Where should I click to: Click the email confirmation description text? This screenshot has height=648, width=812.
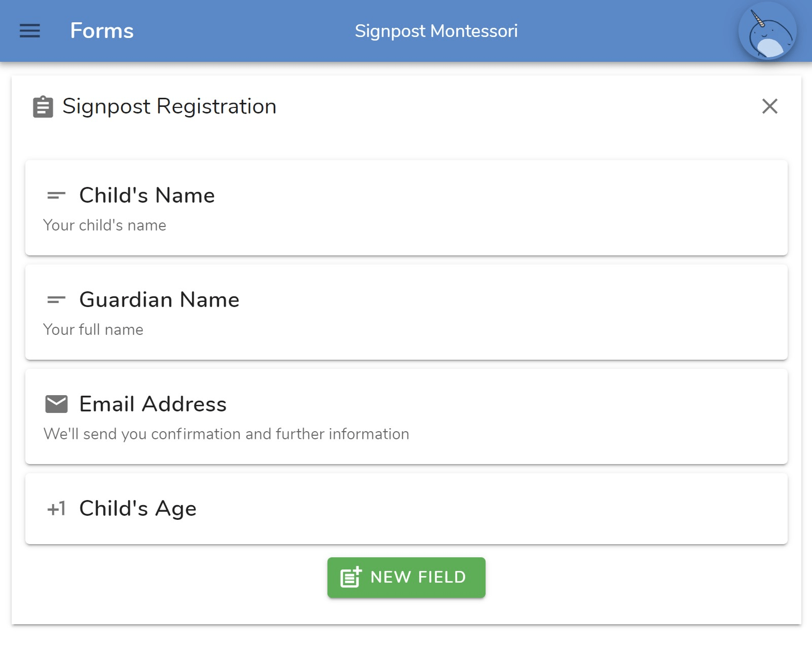[226, 434]
